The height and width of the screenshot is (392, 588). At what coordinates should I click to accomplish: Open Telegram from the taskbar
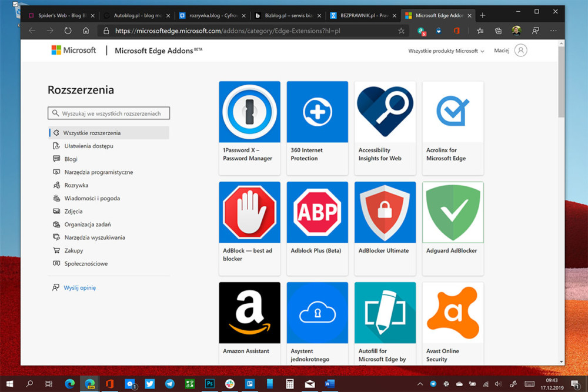click(x=169, y=384)
